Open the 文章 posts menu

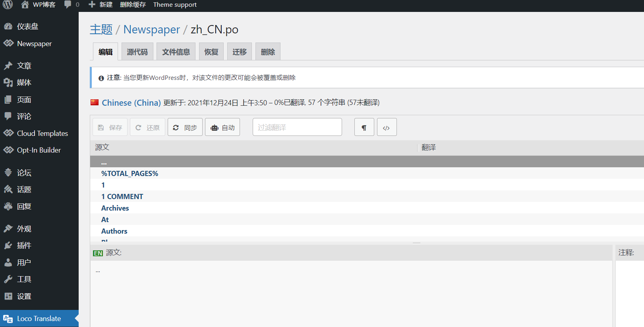point(39,66)
